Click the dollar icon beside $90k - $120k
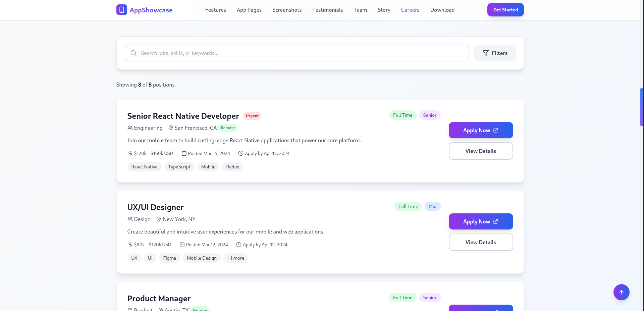 pyautogui.click(x=130, y=245)
